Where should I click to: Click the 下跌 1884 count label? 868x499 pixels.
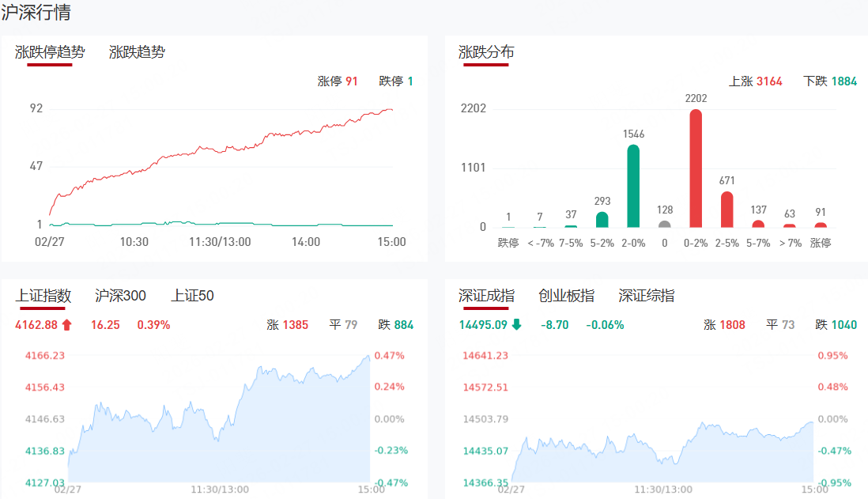pyautogui.click(x=829, y=81)
